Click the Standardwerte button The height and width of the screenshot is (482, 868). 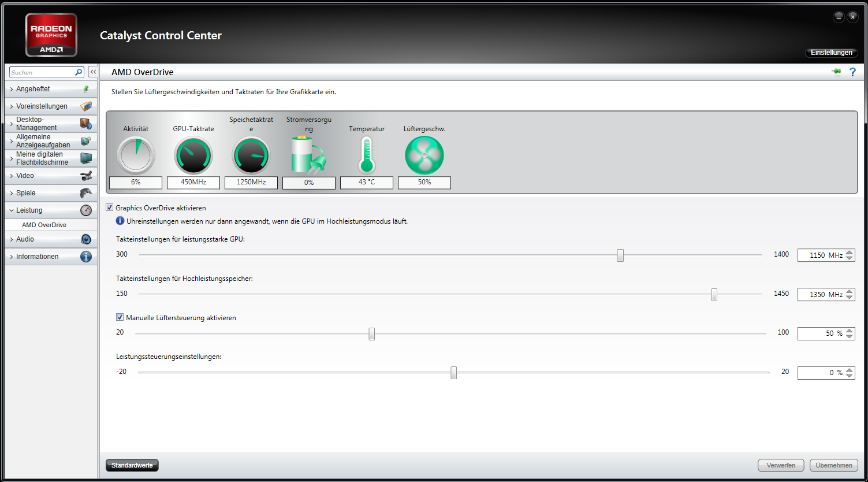tap(132, 465)
